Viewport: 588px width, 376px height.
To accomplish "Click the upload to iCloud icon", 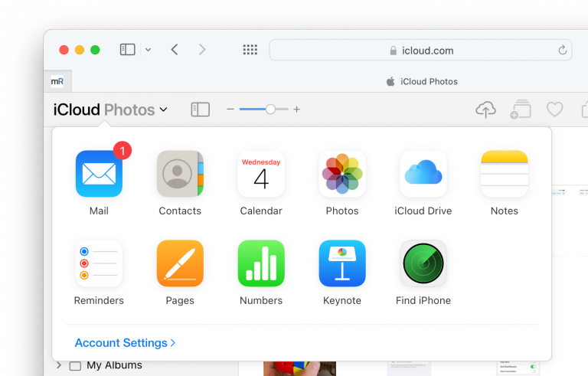I will [485, 110].
